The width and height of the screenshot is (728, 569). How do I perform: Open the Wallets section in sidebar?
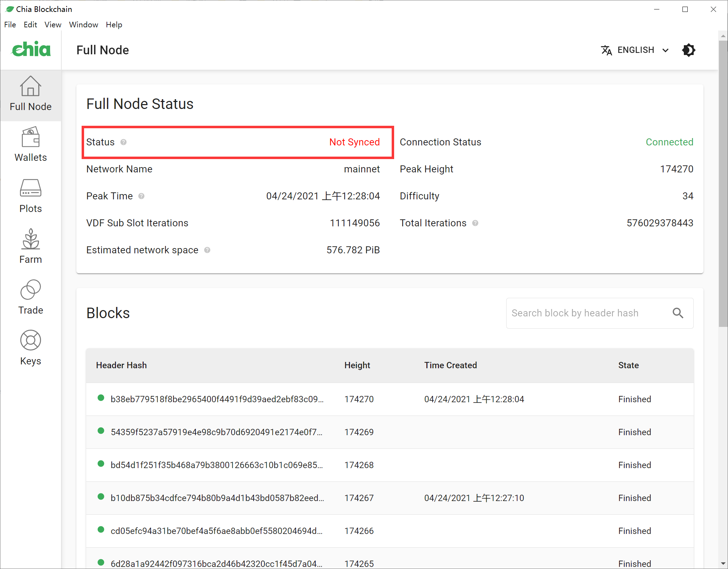click(x=30, y=144)
